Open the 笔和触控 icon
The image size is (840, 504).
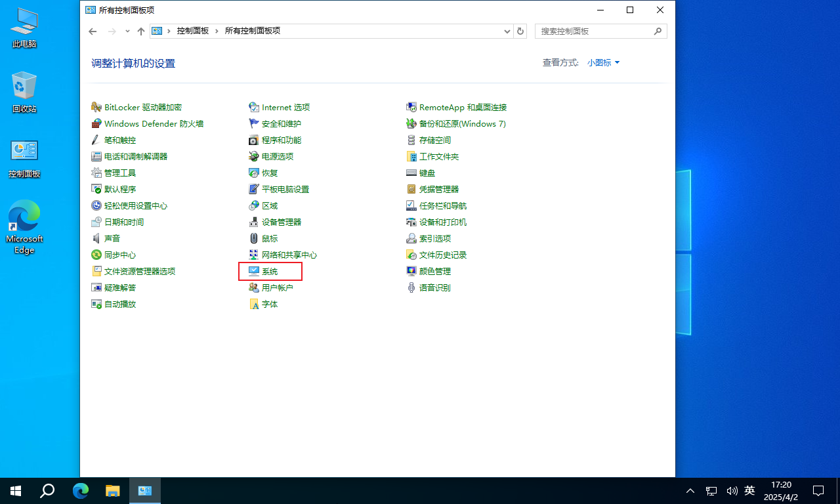click(96, 140)
